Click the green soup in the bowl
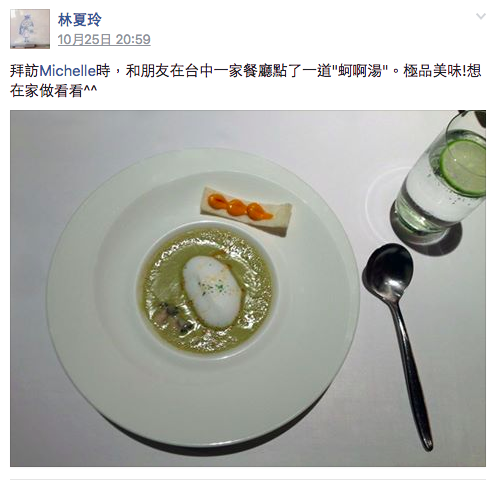This screenshot has width=495, height=481. pyautogui.click(x=207, y=291)
